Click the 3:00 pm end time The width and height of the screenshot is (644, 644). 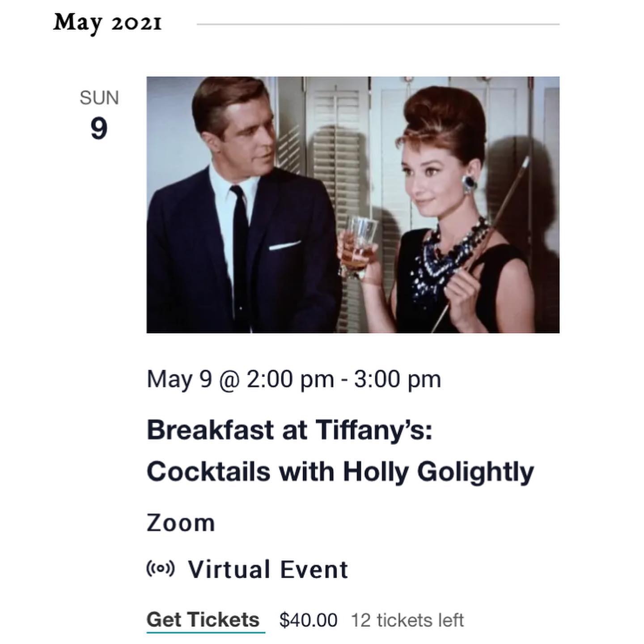[398, 380]
